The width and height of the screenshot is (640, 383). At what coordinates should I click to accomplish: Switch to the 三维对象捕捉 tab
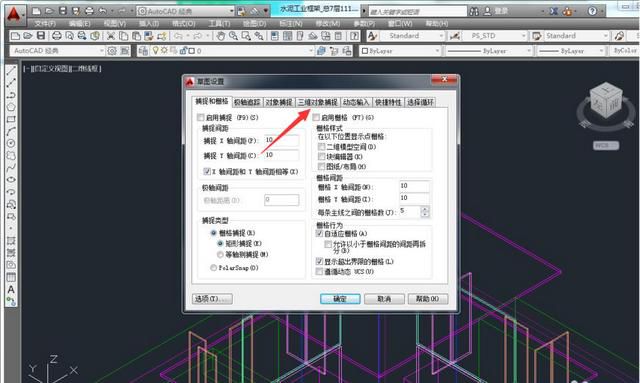[x=318, y=102]
